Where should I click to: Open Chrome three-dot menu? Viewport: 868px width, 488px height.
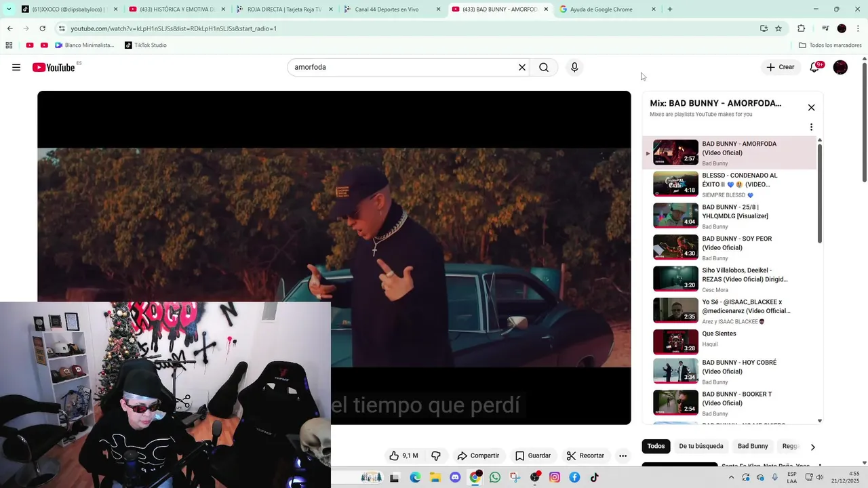[x=859, y=28]
